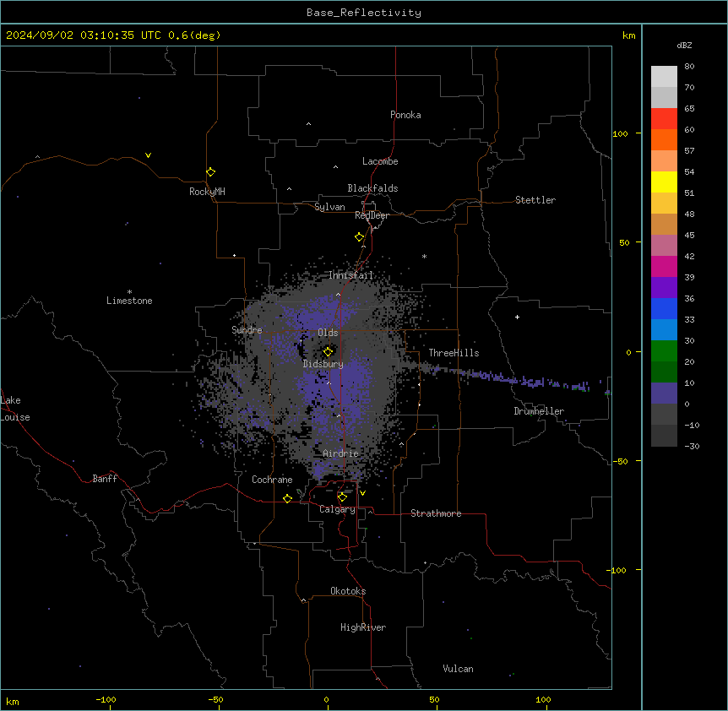The height and width of the screenshot is (711, 728).
Task: Click the km unit label at top right
Action: click(629, 35)
